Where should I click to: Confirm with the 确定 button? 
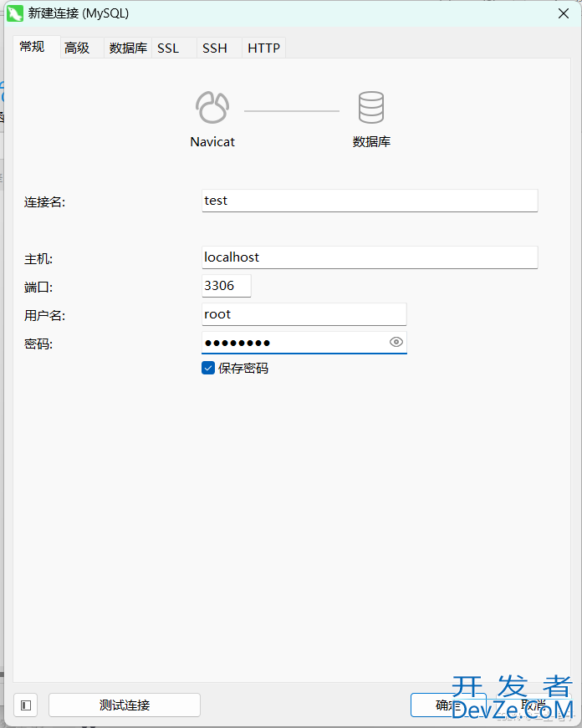click(x=448, y=705)
